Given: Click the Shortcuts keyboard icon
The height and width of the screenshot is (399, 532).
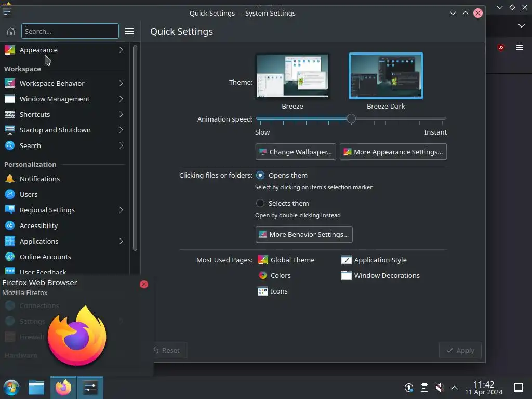Looking at the screenshot, I should click(x=9, y=114).
